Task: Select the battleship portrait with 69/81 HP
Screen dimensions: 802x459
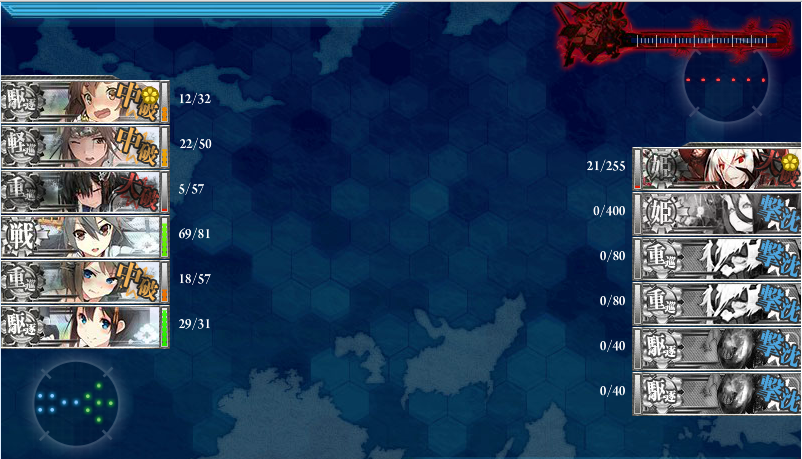Action: (85, 236)
